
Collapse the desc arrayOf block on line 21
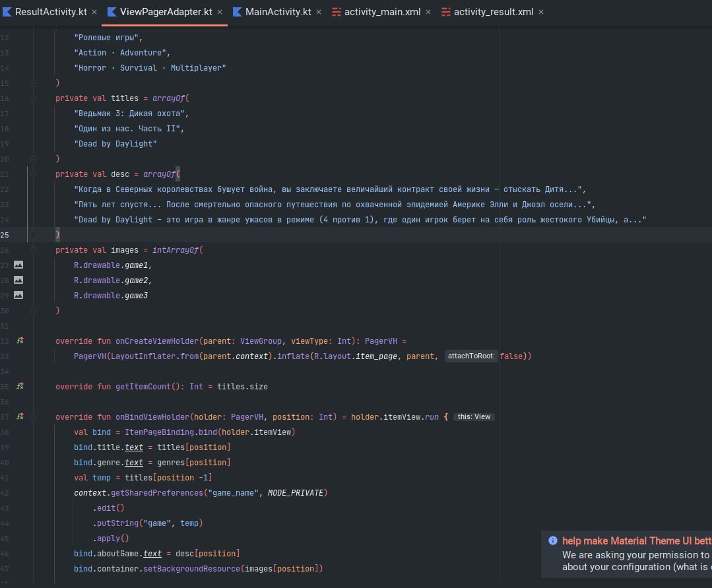(33, 174)
